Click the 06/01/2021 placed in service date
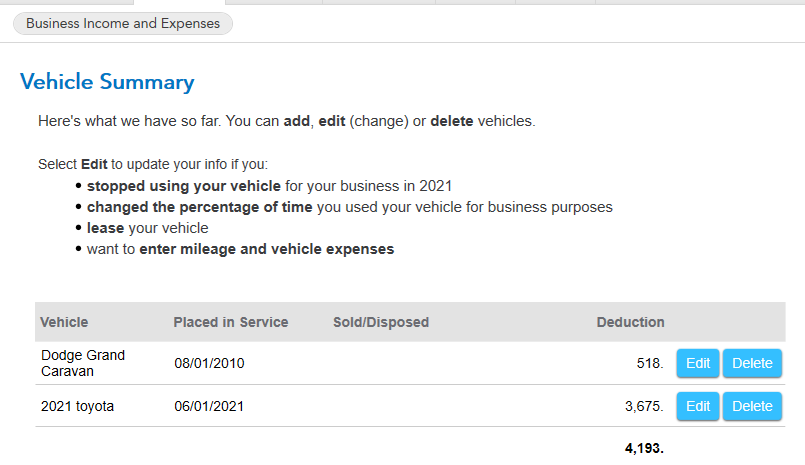 coord(209,406)
